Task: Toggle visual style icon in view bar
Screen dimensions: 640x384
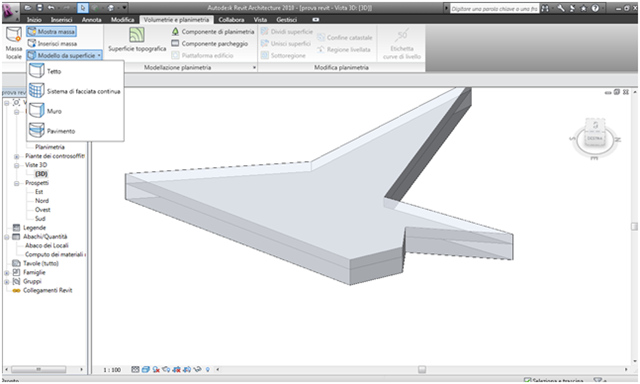Action: pyautogui.click(x=146, y=369)
